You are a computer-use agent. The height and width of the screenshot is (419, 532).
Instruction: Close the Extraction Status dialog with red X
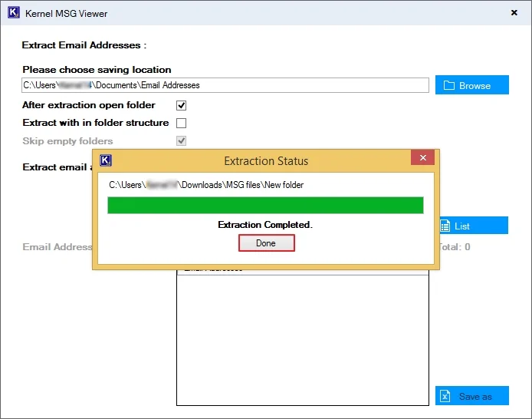422,159
